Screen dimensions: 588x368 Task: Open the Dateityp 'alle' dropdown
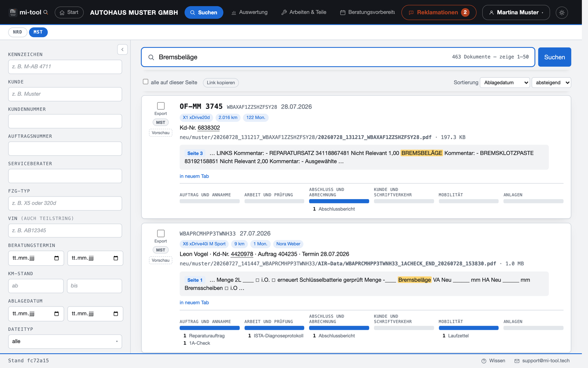[x=65, y=342]
